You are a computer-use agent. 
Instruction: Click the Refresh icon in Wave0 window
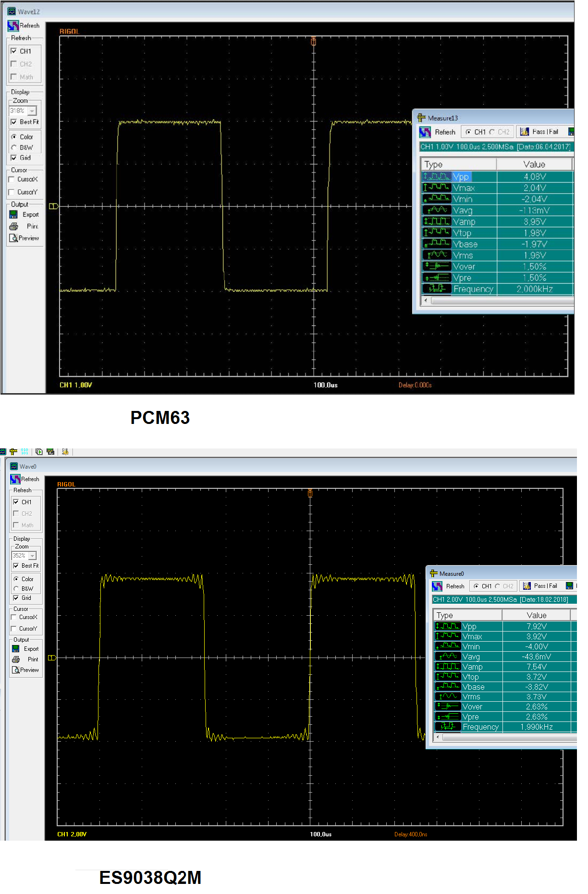(15, 479)
